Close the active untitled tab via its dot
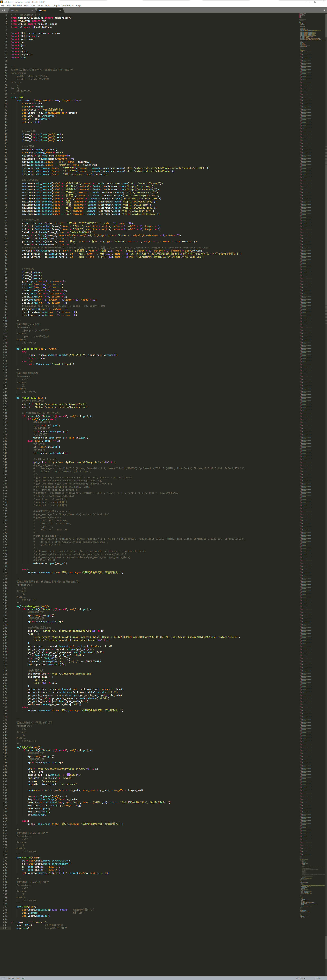Screen dimensions: 327x980 pos(60,11)
